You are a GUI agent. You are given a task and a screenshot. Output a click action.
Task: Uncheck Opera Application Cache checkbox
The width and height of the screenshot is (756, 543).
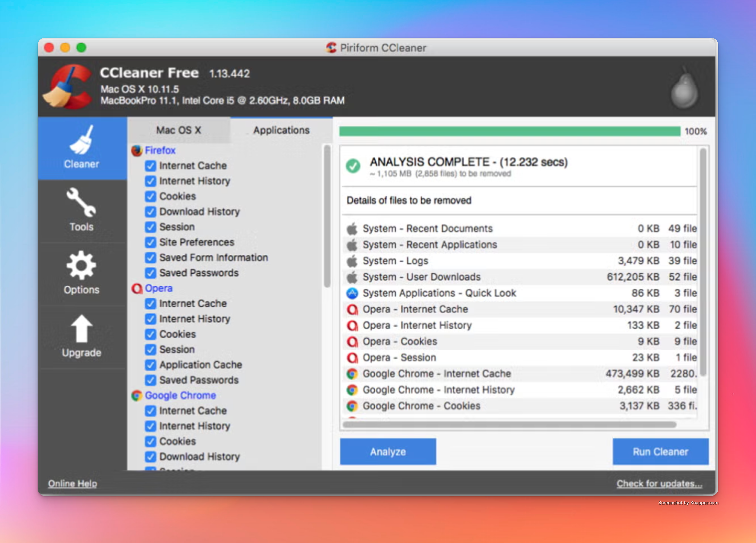(150, 365)
